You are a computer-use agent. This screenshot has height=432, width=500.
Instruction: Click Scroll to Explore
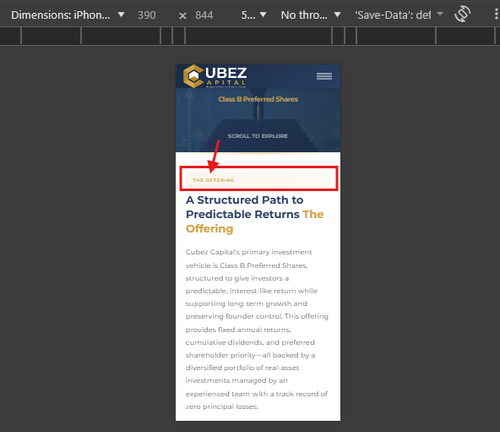(x=258, y=136)
